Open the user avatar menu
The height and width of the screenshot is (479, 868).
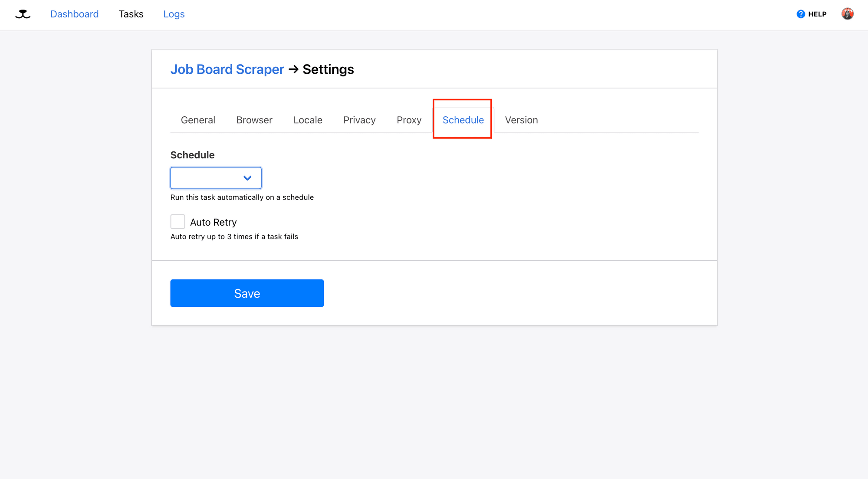[847, 14]
